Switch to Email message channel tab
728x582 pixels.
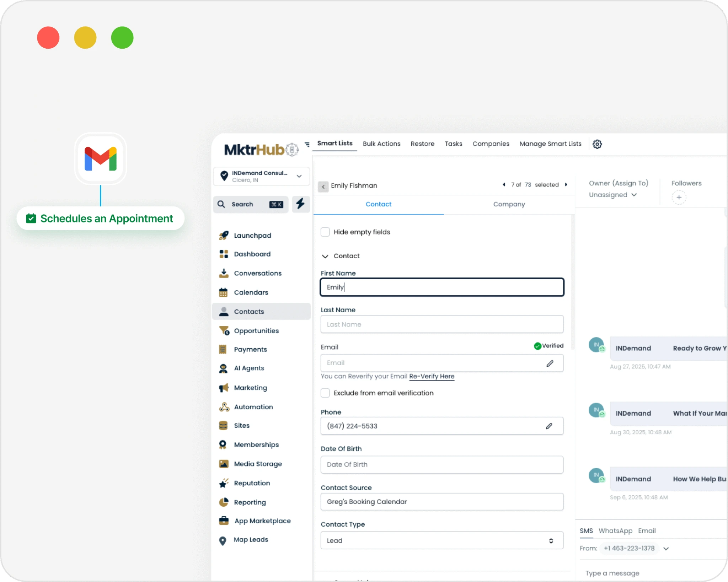coord(647,531)
